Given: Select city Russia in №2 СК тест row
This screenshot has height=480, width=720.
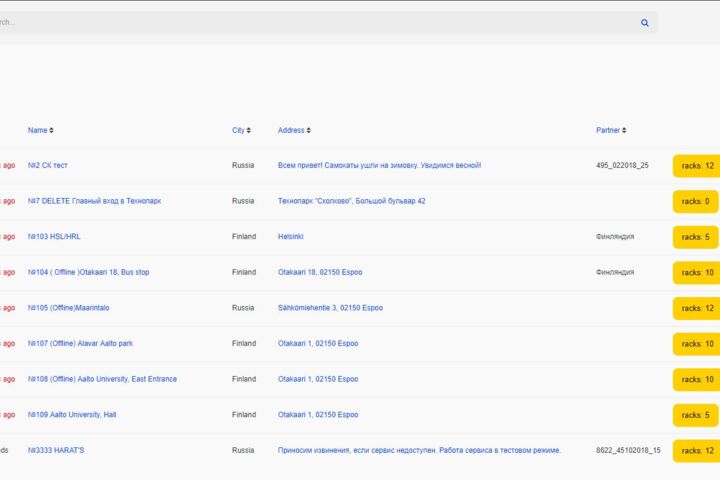Looking at the screenshot, I should click(243, 165).
